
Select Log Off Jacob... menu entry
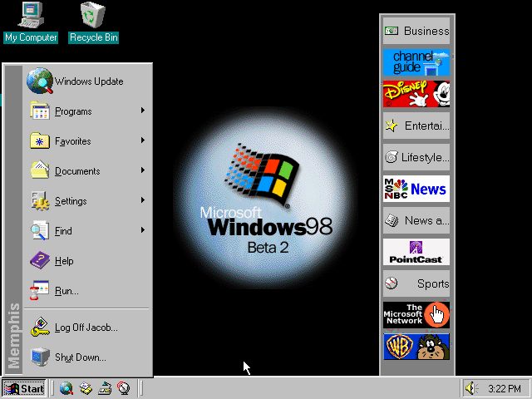point(87,327)
